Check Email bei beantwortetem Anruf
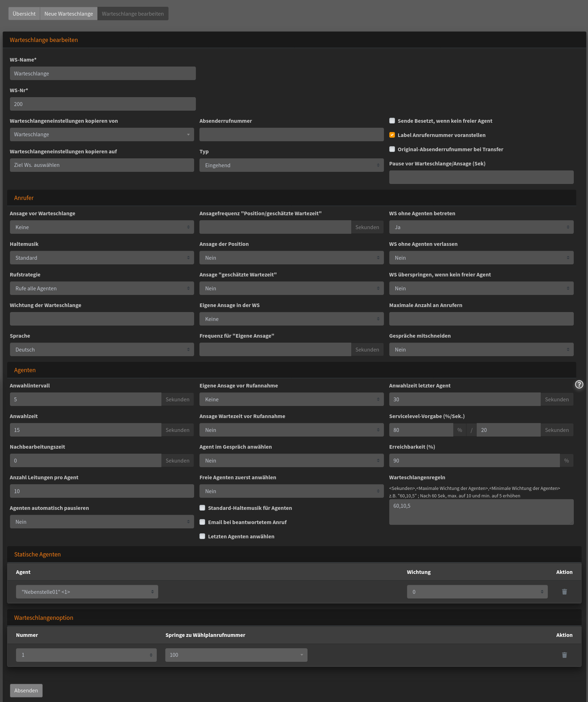 click(202, 522)
